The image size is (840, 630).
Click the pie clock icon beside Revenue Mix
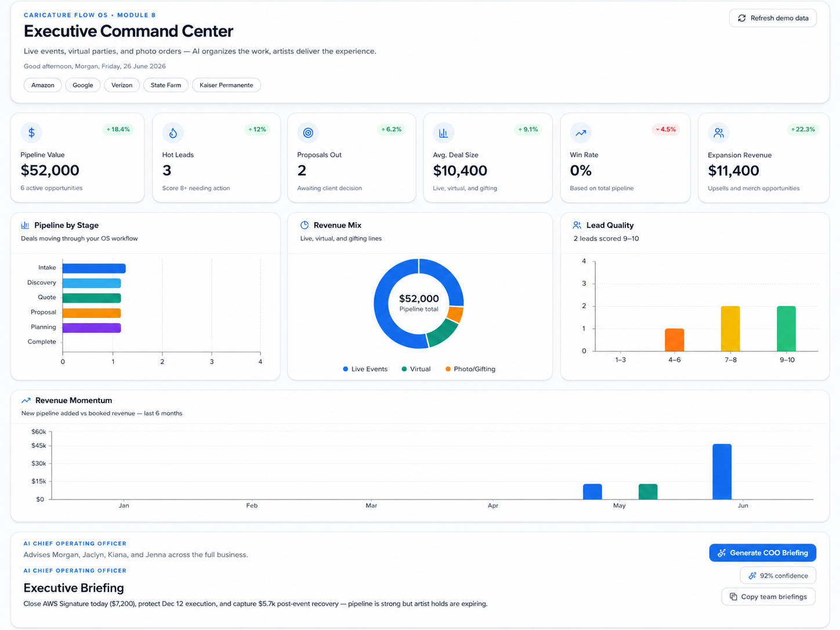[305, 225]
